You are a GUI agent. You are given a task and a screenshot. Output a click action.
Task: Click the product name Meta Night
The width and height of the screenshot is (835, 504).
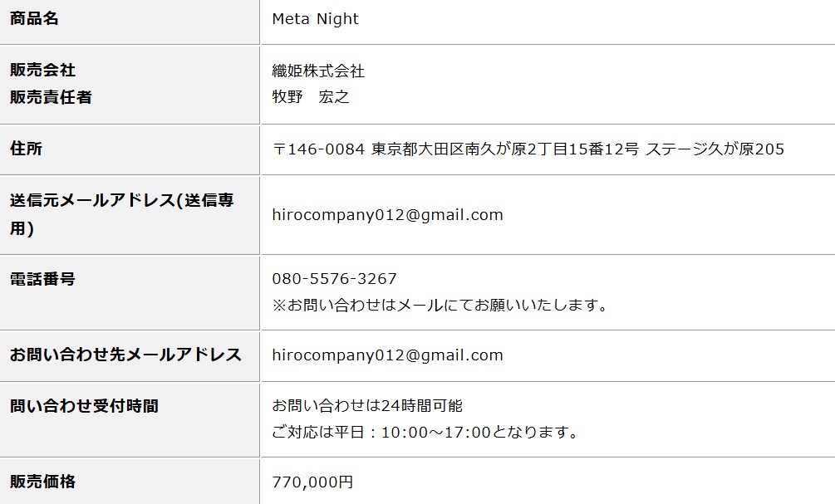tap(315, 19)
